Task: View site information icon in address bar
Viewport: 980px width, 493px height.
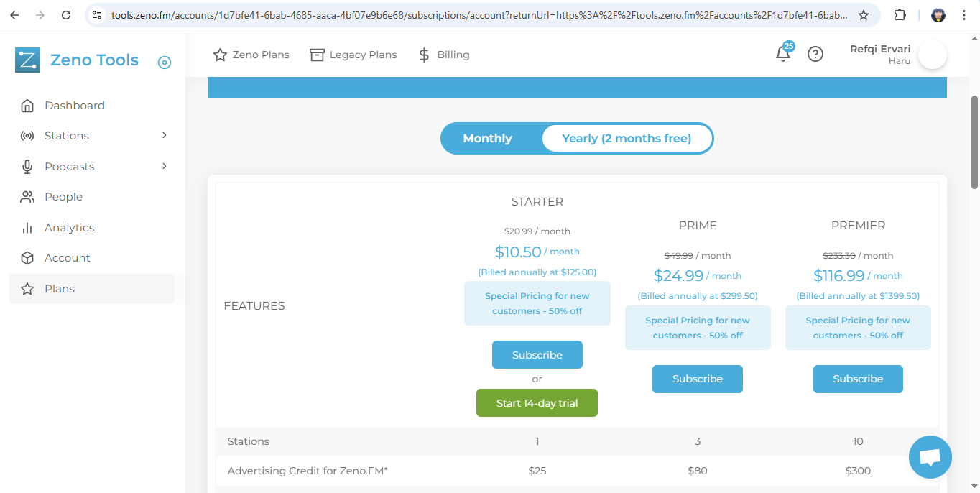Action: tap(98, 15)
